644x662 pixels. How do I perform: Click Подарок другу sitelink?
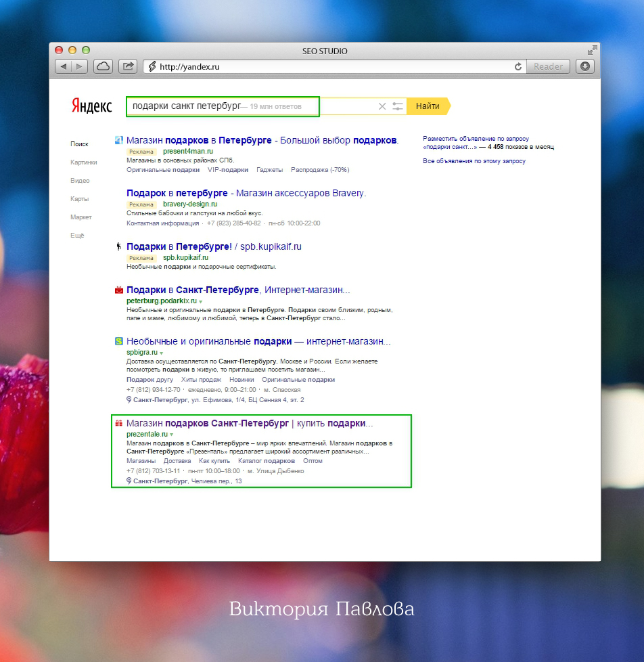tap(149, 380)
